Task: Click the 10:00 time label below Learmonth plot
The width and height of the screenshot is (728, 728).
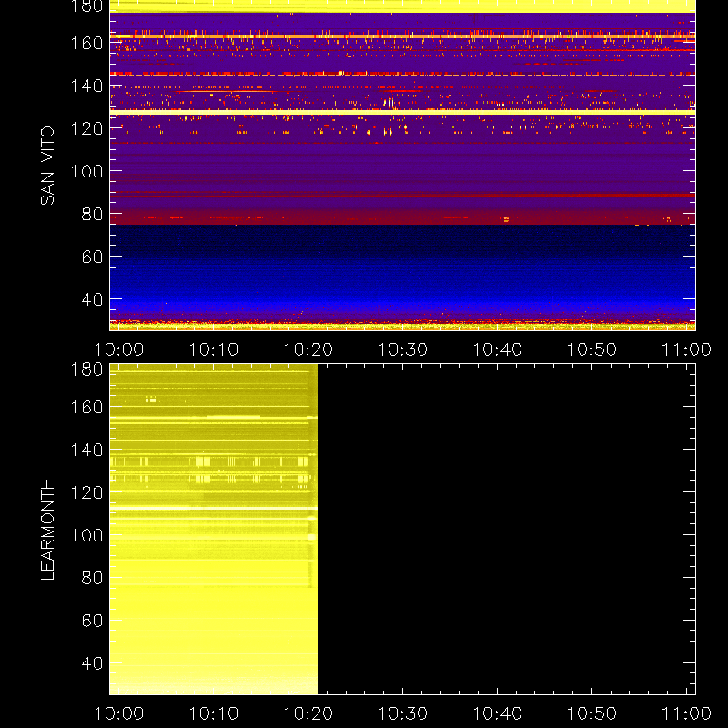Action: coord(119,713)
